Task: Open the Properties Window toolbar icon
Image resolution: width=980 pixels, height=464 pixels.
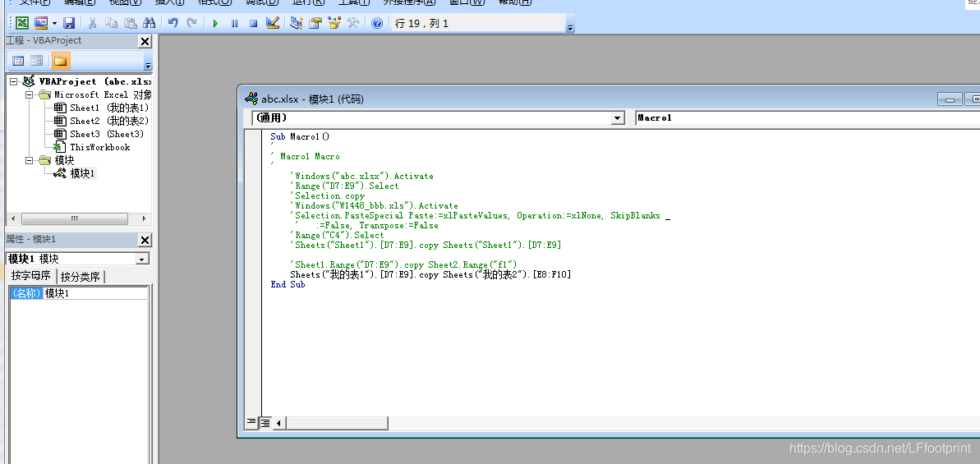Action: (315, 23)
